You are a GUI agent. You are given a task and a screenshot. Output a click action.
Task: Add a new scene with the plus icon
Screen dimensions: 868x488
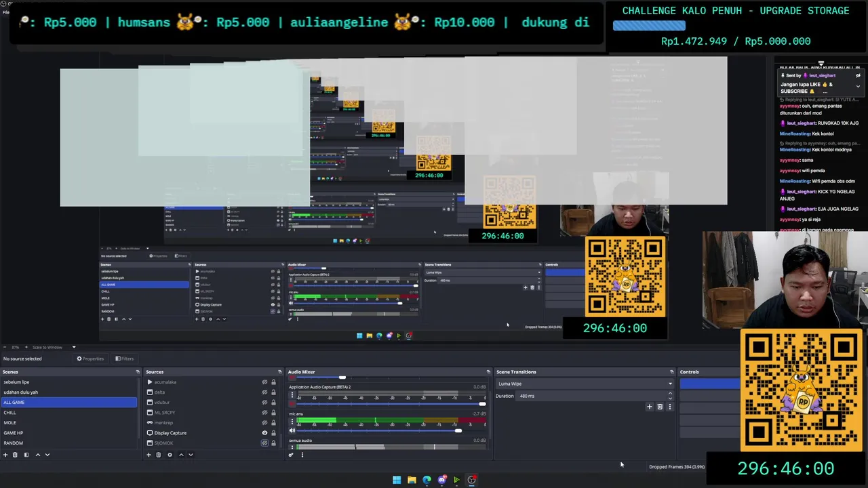(5, 455)
